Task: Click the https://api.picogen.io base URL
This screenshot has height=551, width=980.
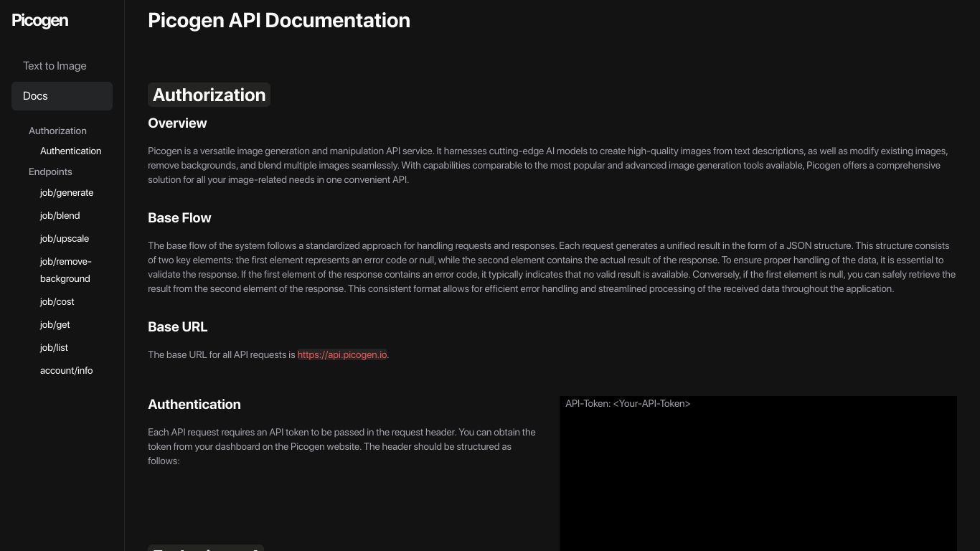Action: pyautogui.click(x=342, y=354)
